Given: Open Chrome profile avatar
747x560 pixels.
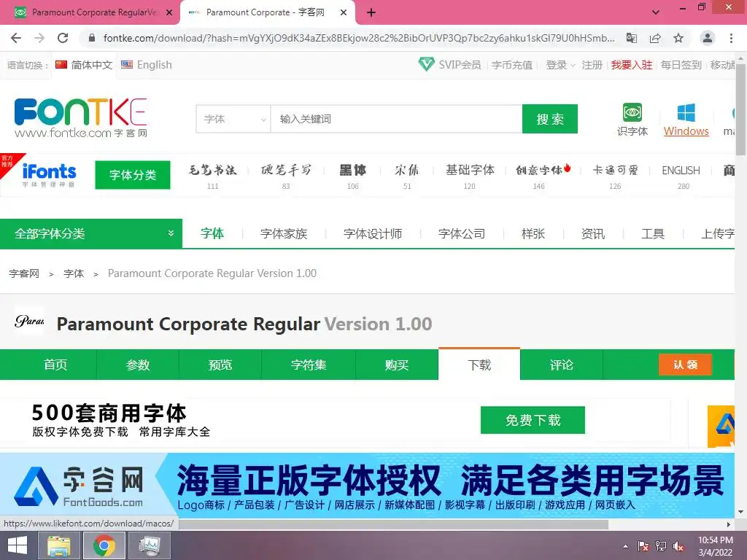Looking at the screenshot, I should point(708,38).
